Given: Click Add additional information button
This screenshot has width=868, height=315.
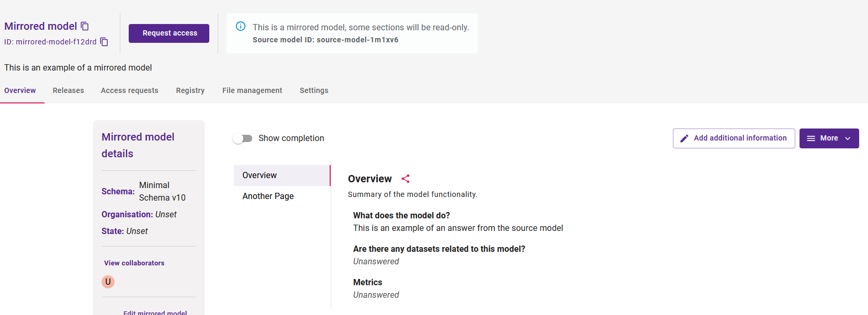Looking at the screenshot, I should [734, 138].
